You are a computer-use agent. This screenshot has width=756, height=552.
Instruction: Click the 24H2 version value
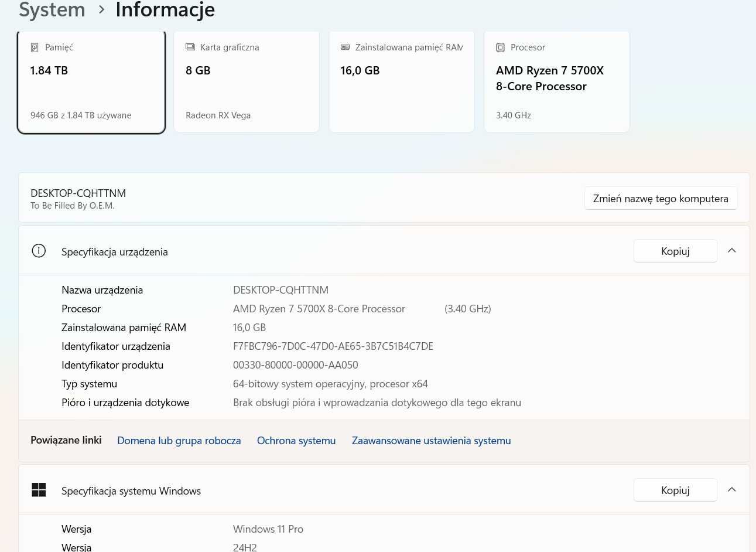[245, 547]
